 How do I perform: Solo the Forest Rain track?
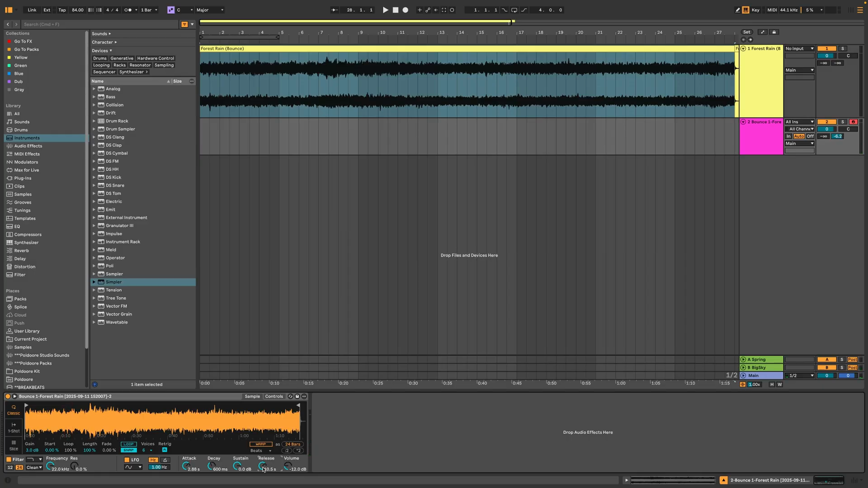pyautogui.click(x=842, y=48)
